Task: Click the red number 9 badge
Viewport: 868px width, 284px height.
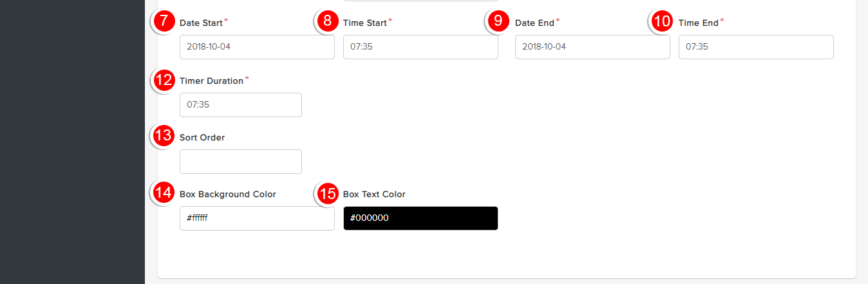Action: (498, 21)
